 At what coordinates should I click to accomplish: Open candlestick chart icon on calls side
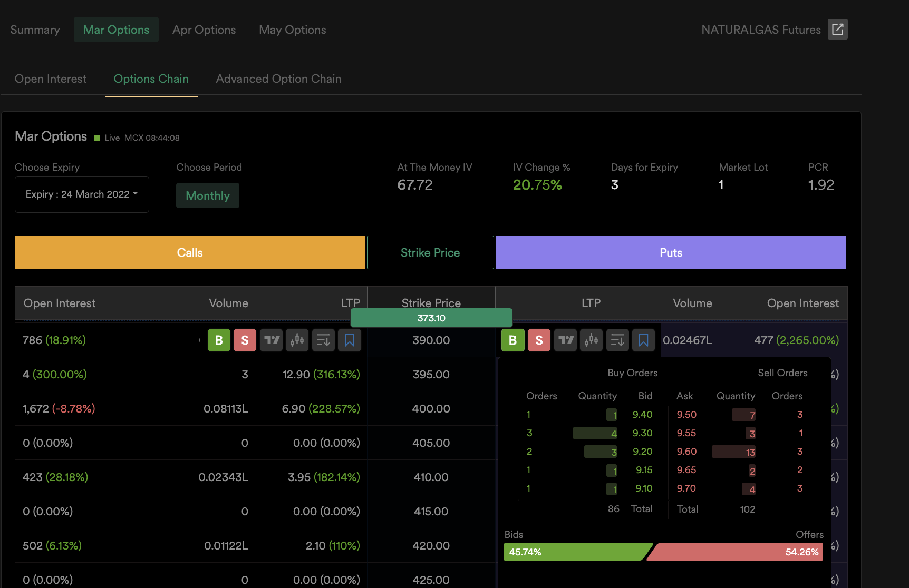pyautogui.click(x=297, y=340)
